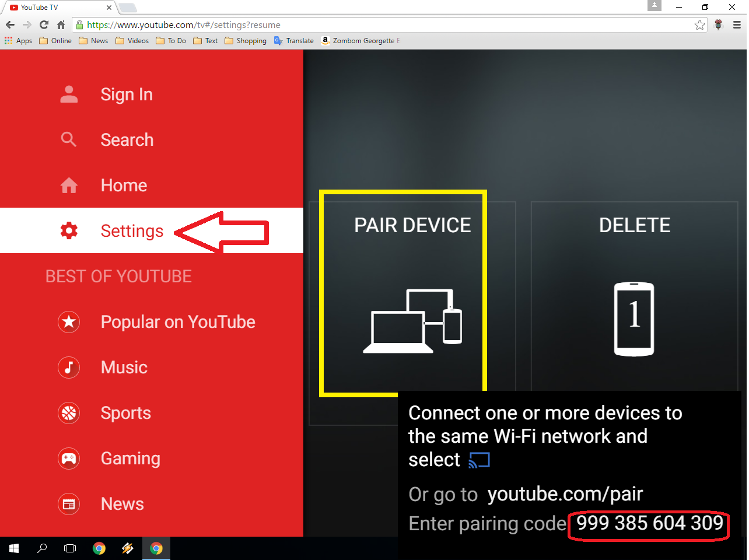Image resolution: width=749 pixels, height=560 pixels.
Task: Open the Music channel
Action: 152,367
